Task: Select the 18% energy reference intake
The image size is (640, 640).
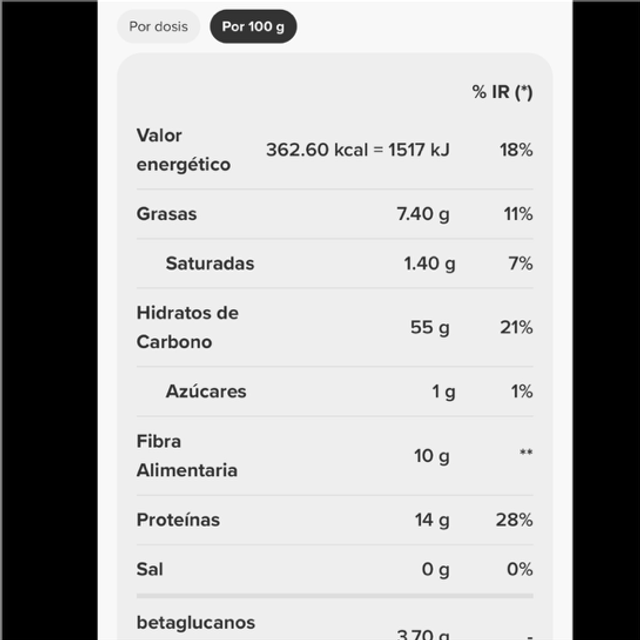Action: [516, 150]
